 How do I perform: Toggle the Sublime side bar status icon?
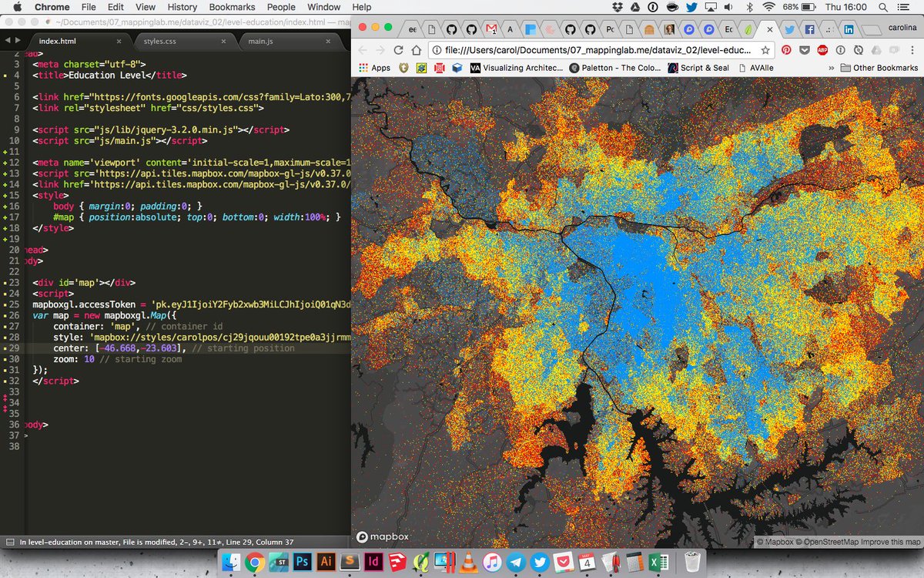pos(9,542)
